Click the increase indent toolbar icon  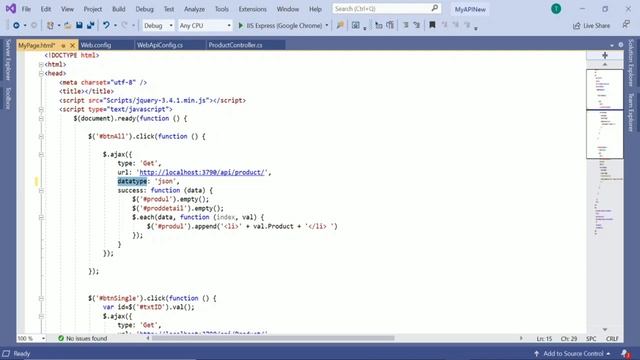390,25
